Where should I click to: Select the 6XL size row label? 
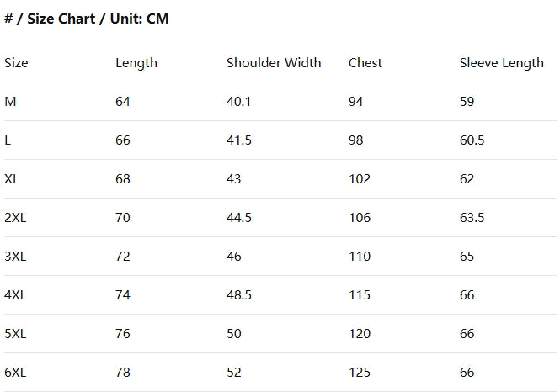15,373
